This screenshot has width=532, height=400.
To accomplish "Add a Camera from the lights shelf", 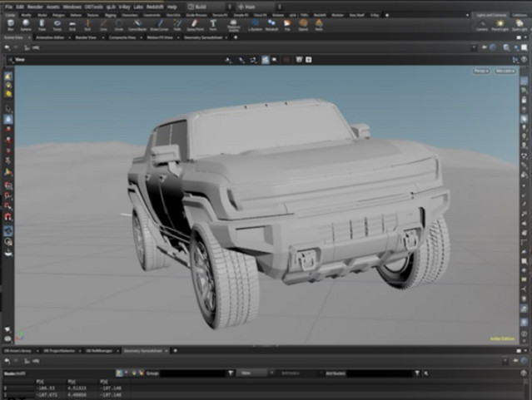I will pos(482,25).
